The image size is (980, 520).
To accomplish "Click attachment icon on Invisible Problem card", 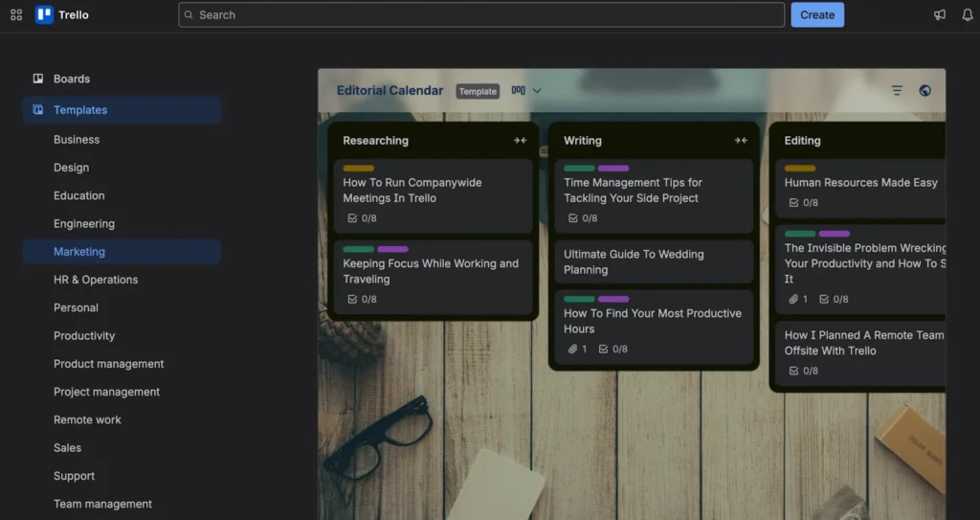I will [793, 299].
